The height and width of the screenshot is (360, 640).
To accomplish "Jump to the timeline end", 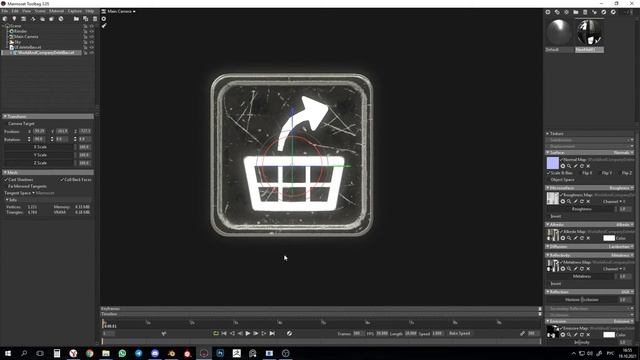I will coord(272,333).
